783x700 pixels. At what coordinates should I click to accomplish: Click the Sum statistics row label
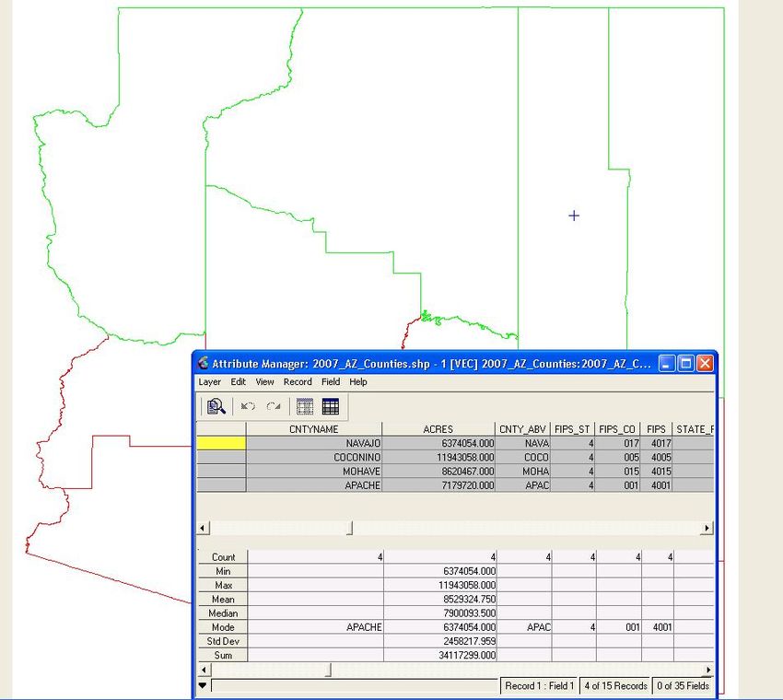point(223,655)
